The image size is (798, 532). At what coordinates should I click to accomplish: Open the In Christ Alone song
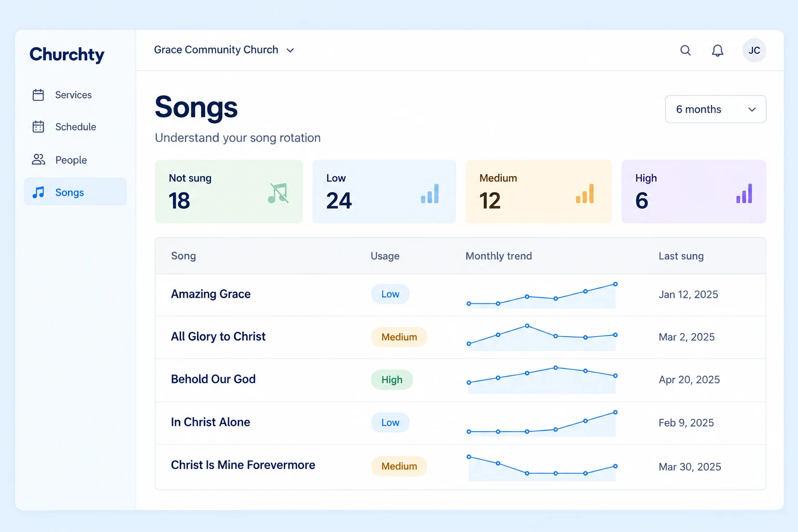(x=210, y=422)
